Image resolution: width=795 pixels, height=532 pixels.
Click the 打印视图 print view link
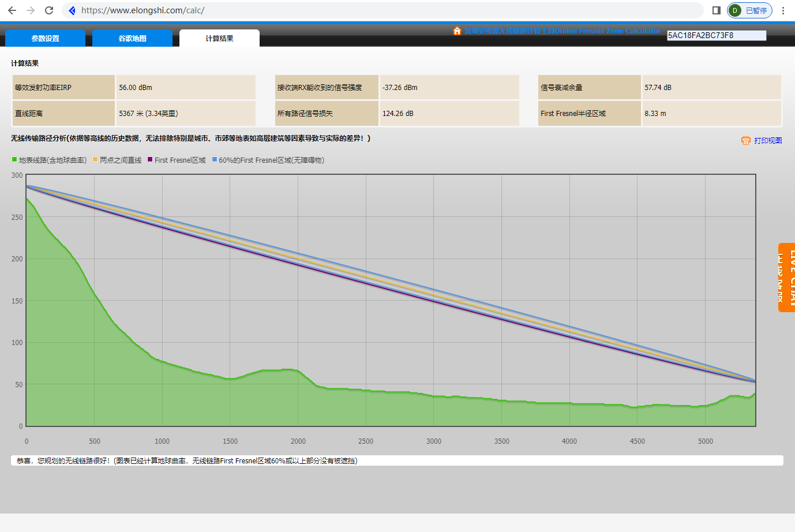point(768,140)
